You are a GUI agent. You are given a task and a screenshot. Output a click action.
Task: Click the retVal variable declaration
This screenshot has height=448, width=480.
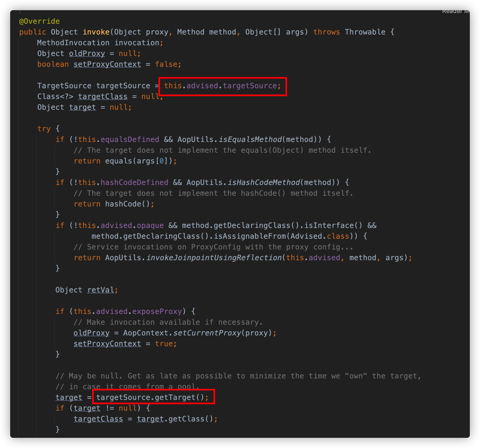click(x=100, y=290)
